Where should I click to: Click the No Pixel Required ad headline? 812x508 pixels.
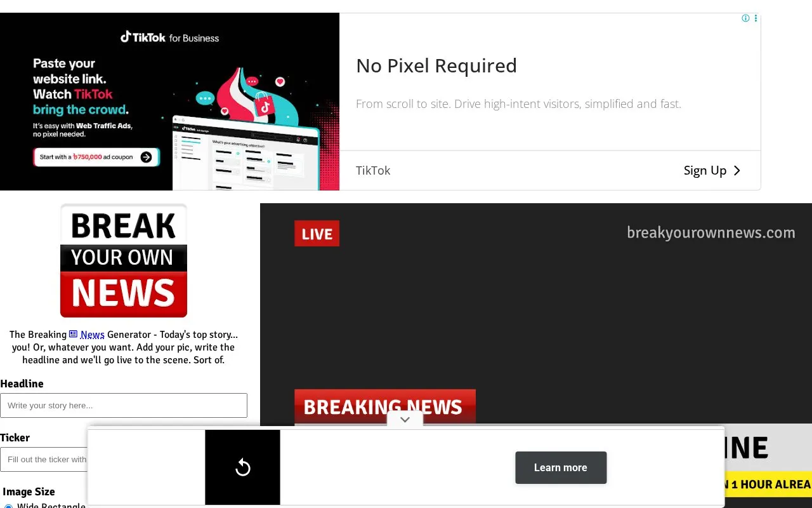click(436, 65)
